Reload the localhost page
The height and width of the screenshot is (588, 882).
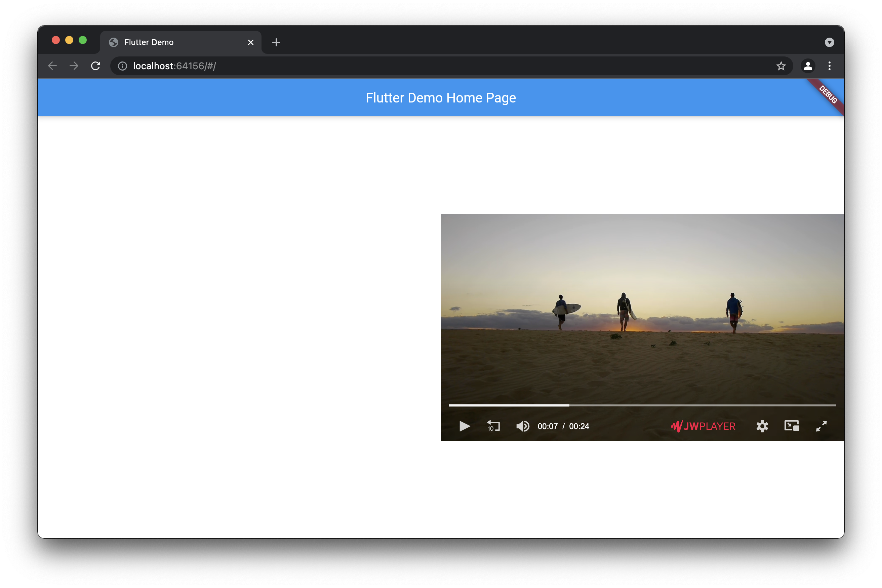[96, 66]
